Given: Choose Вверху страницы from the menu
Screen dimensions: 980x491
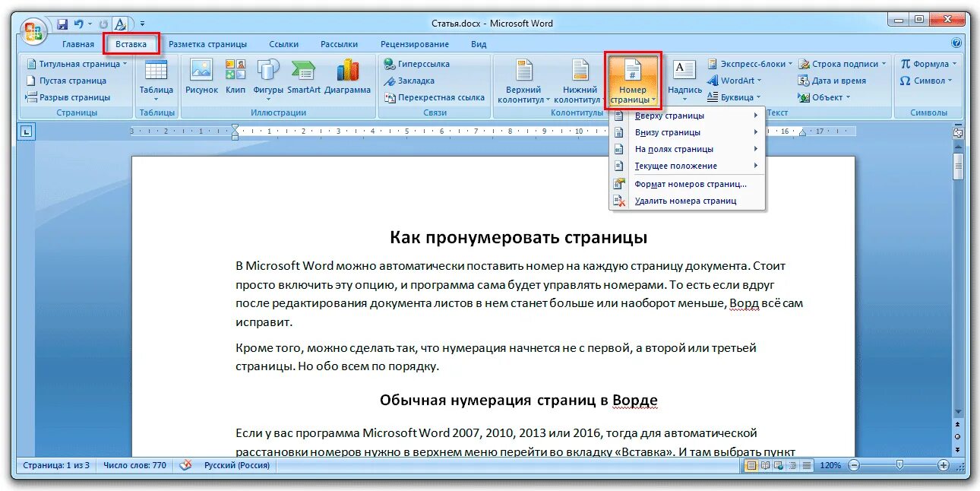Looking at the screenshot, I should (687, 116).
